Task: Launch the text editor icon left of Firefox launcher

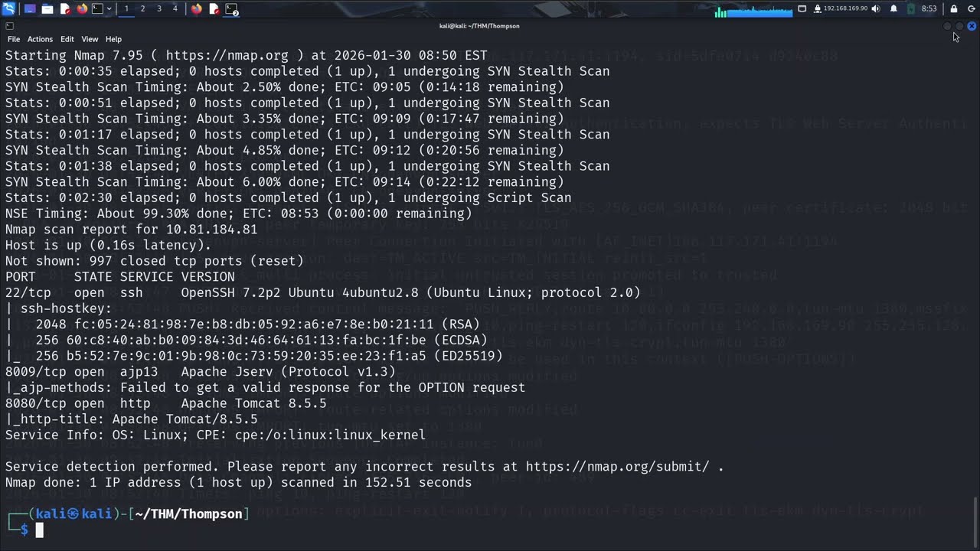Action: point(65,9)
